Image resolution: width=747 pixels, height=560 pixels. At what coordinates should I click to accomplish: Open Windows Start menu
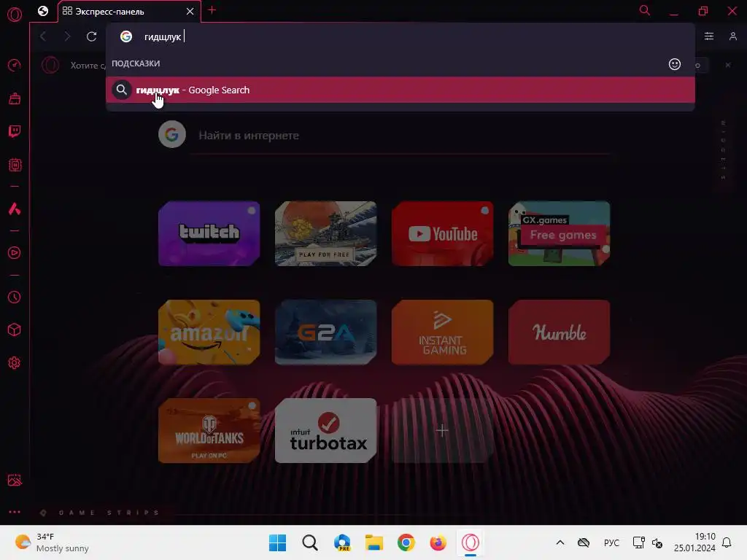[278, 542]
